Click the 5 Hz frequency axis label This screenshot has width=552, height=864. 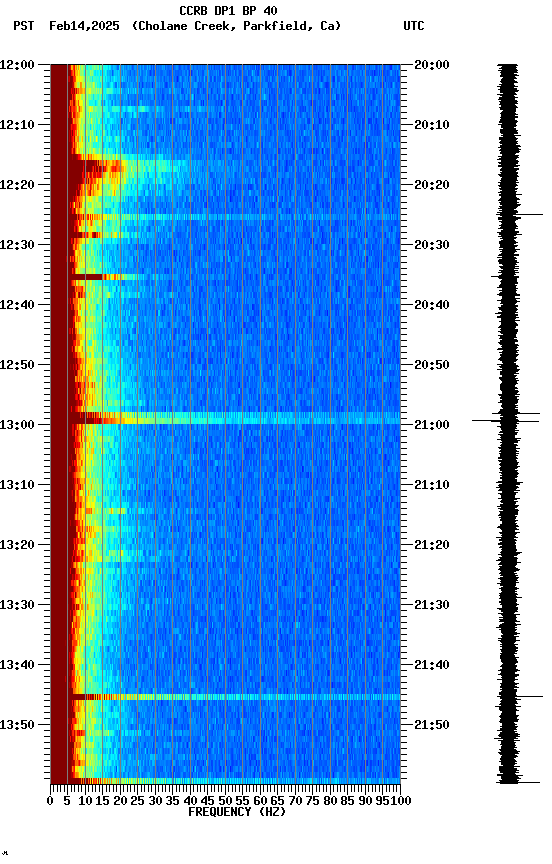[x=67, y=801]
